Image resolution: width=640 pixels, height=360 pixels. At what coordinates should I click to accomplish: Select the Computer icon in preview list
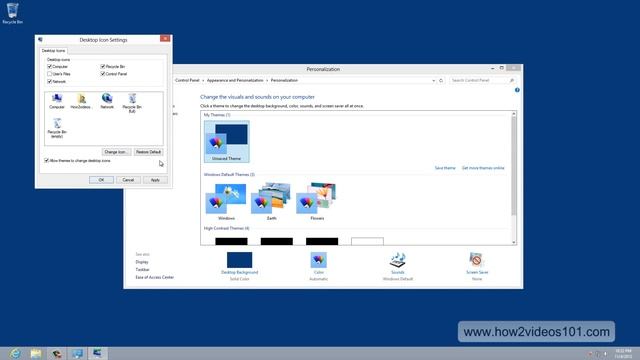[57, 101]
